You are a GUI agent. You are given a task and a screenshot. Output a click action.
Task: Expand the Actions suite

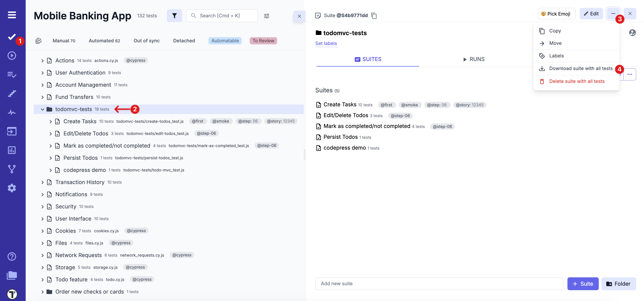pos(43,60)
